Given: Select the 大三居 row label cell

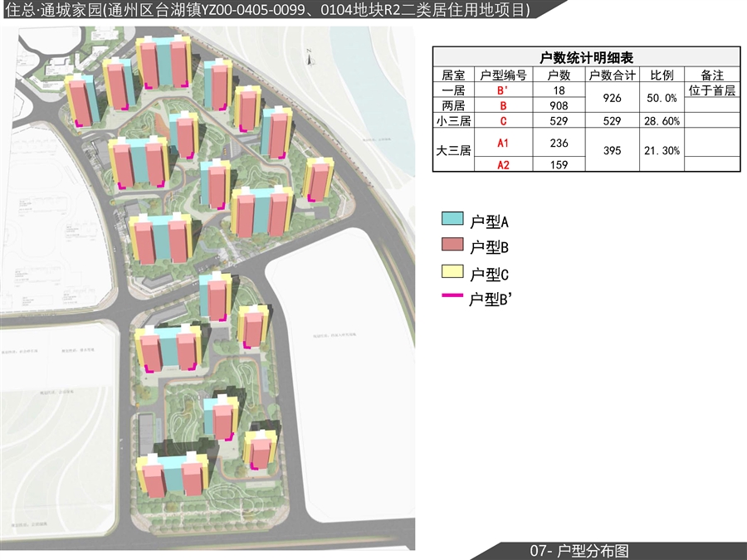Looking at the screenshot, I should pyautogui.click(x=453, y=150).
